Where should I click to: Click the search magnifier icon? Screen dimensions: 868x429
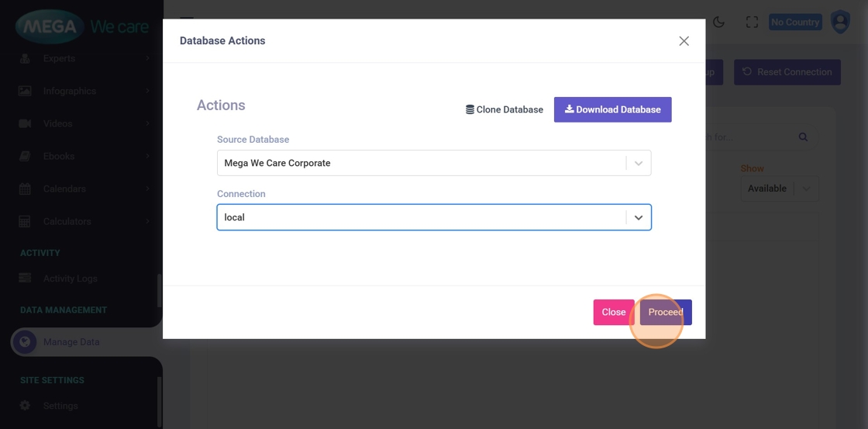pyautogui.click(x=803, y=137)
